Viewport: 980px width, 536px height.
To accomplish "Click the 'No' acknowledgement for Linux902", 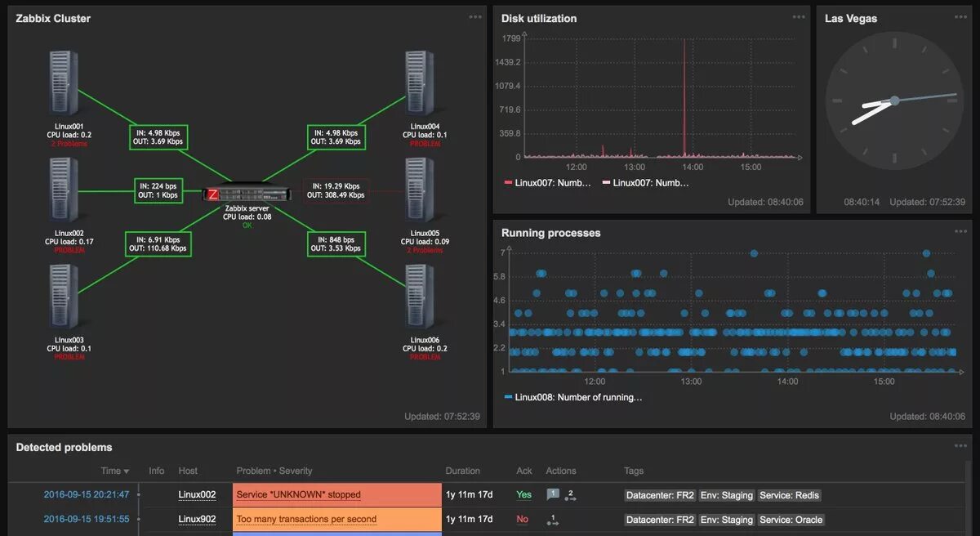I will (522, 519).
